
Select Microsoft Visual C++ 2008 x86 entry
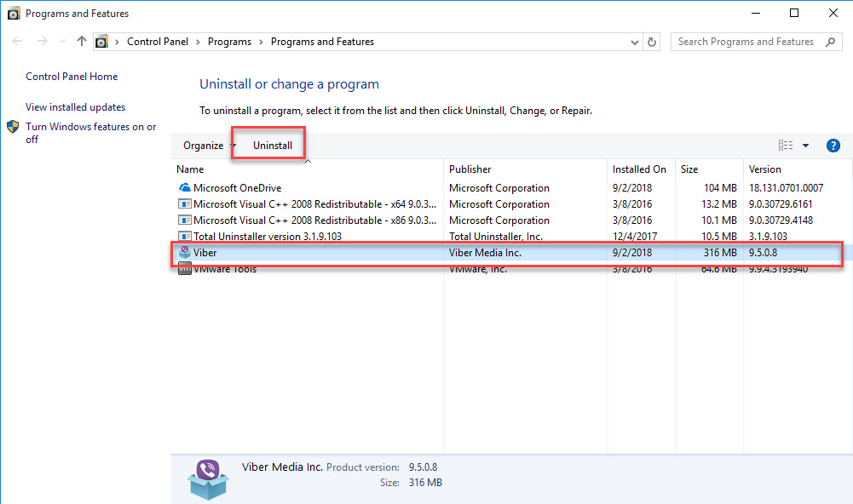coord(314,220)
